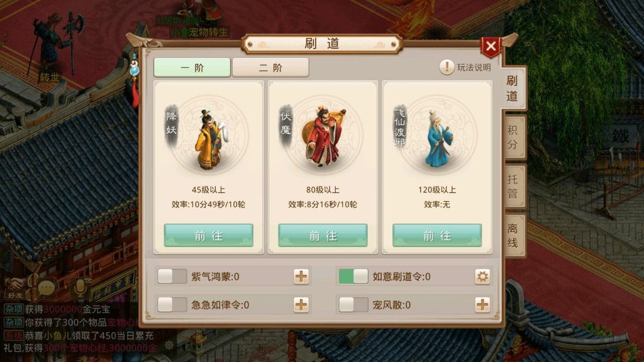Enable the 紫气鸿蒙 toggle switch
Image resolution: width=644 pixels, height=362 pixels.
172,277
